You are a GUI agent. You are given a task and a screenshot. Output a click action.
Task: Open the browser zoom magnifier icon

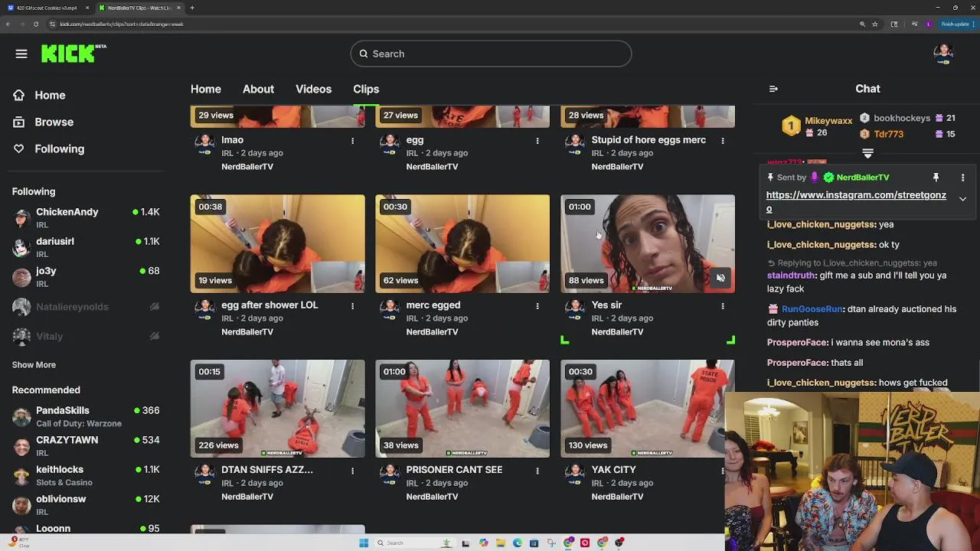(x=863, y=24)
